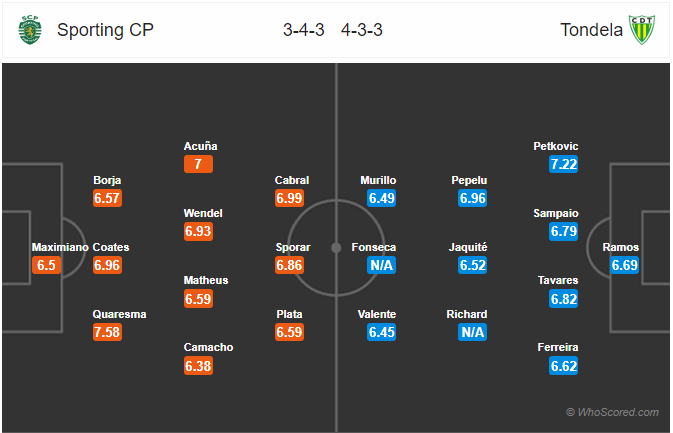The width and height of the screenshot is (673, 433).
Task: Select Petkovic's 7.22 rating badge
Action: (564, 164)
